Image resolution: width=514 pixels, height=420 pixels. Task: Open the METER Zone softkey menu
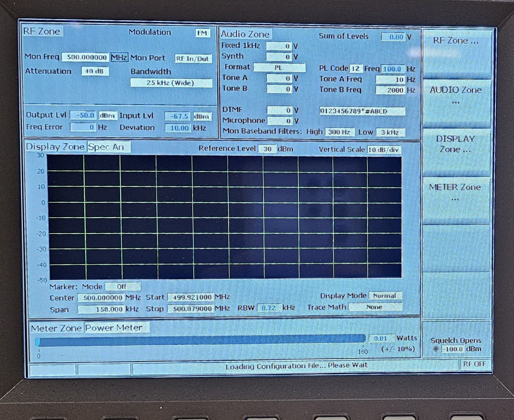tap(456, 200)
